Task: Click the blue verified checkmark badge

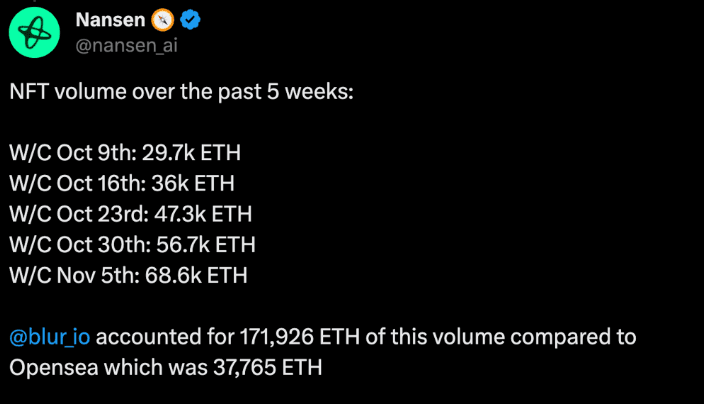Action: point(190,20)
